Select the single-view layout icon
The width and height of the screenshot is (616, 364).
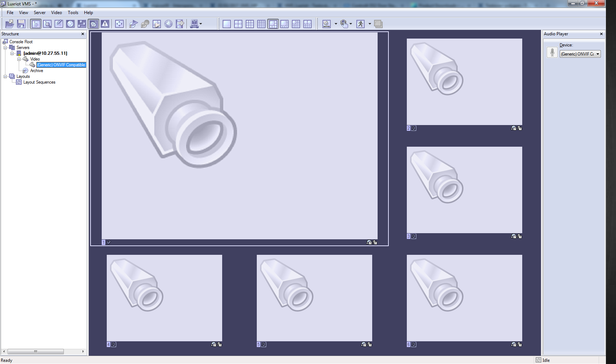click(226, 24)
